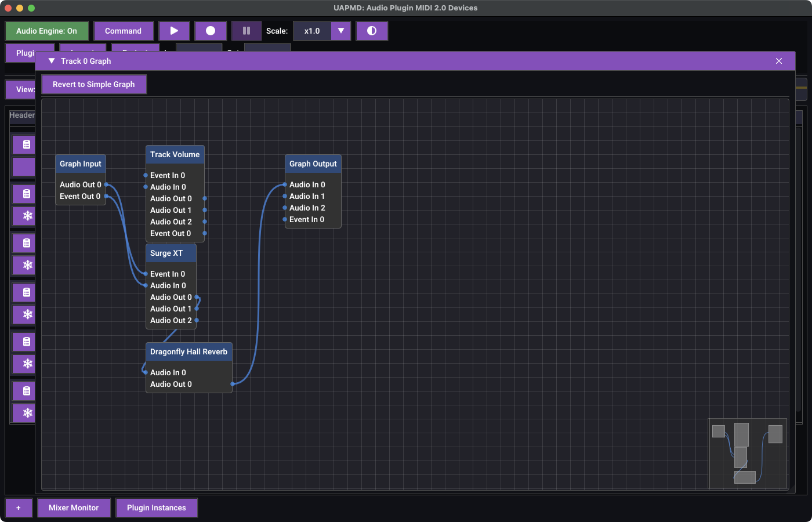Open the Plugin Instances panel
Screen dimensions: 812x522
coord(157,507)
